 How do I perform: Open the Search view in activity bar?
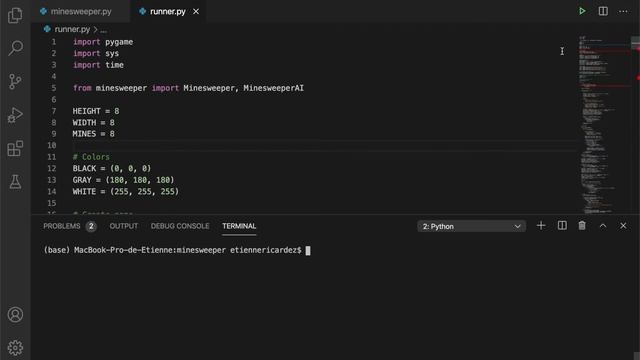click(15, 48)
